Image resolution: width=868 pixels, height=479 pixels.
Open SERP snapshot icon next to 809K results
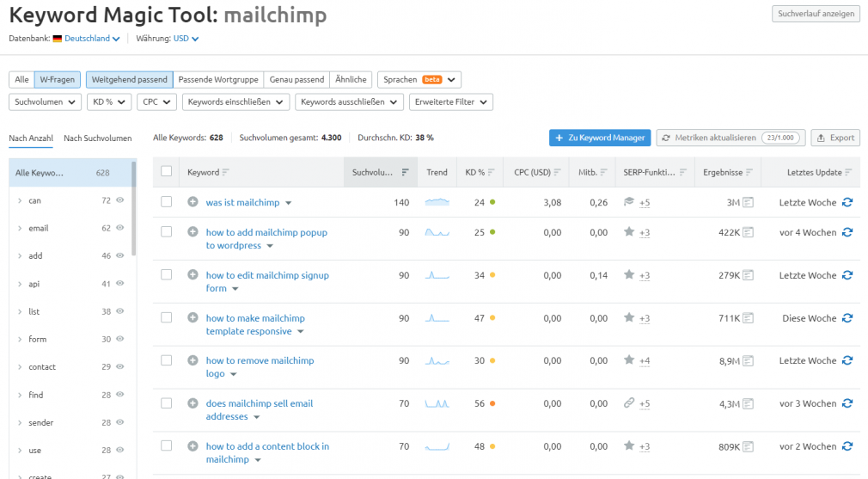(x=748, y=446)
